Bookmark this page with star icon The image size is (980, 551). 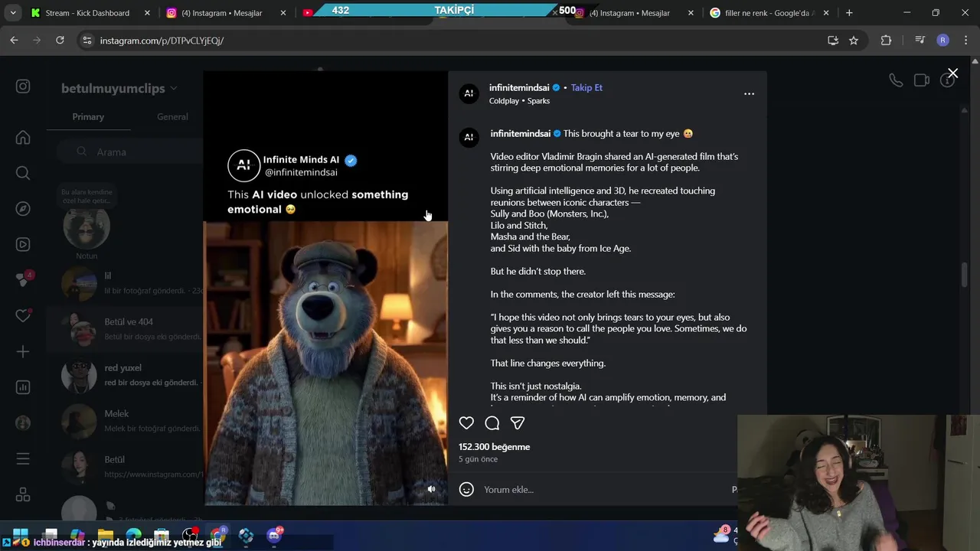(854, 41)
